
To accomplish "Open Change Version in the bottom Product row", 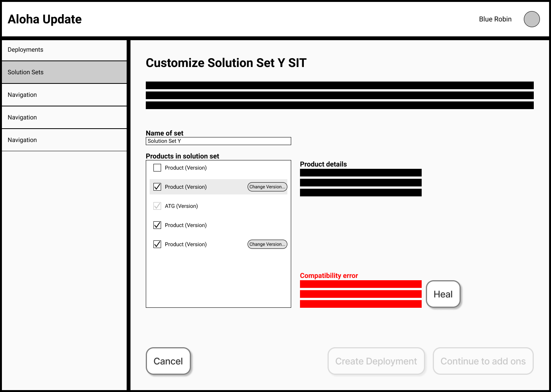I will coord(267,244).
